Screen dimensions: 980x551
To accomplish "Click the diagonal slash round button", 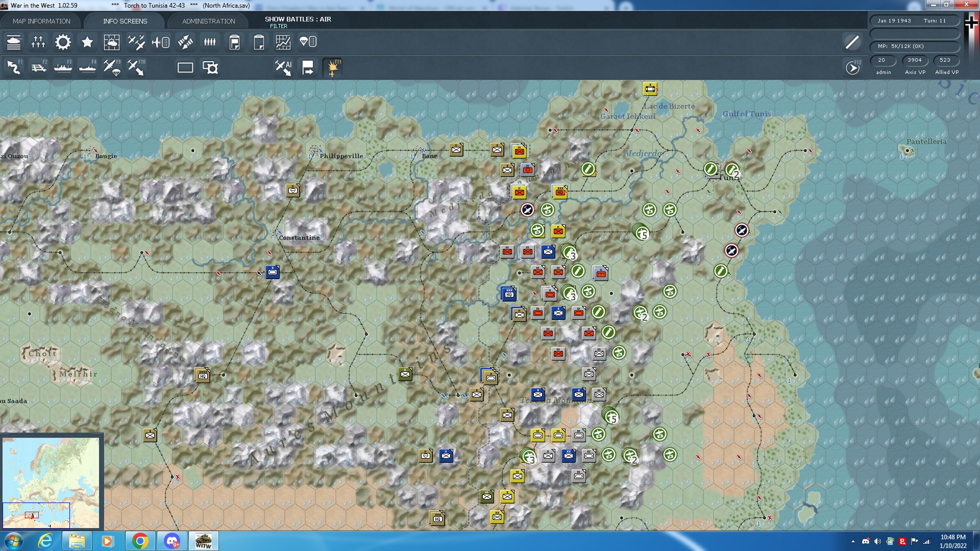I will [852, 42].
